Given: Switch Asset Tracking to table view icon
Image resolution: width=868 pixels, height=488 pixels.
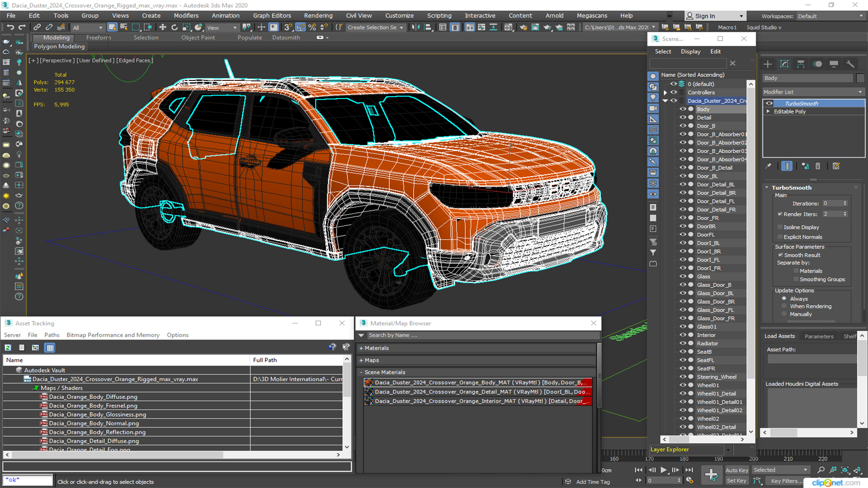Looking at the screenshot, I should point(50,347).
